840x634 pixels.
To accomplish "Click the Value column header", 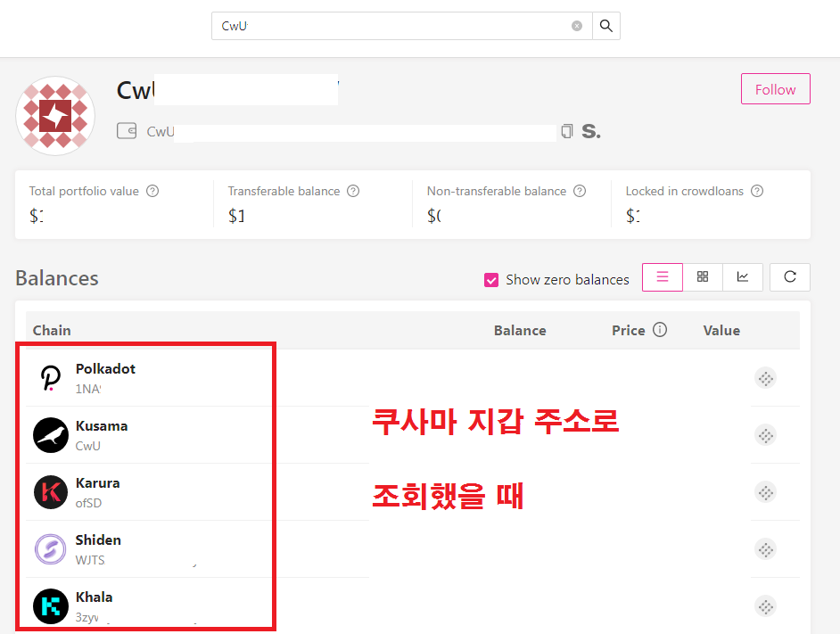I will click(721, 330).
